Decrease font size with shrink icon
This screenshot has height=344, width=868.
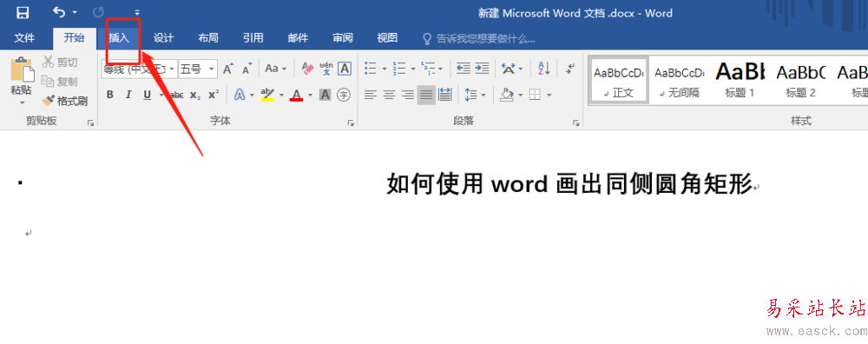click(x=247, y=69)
